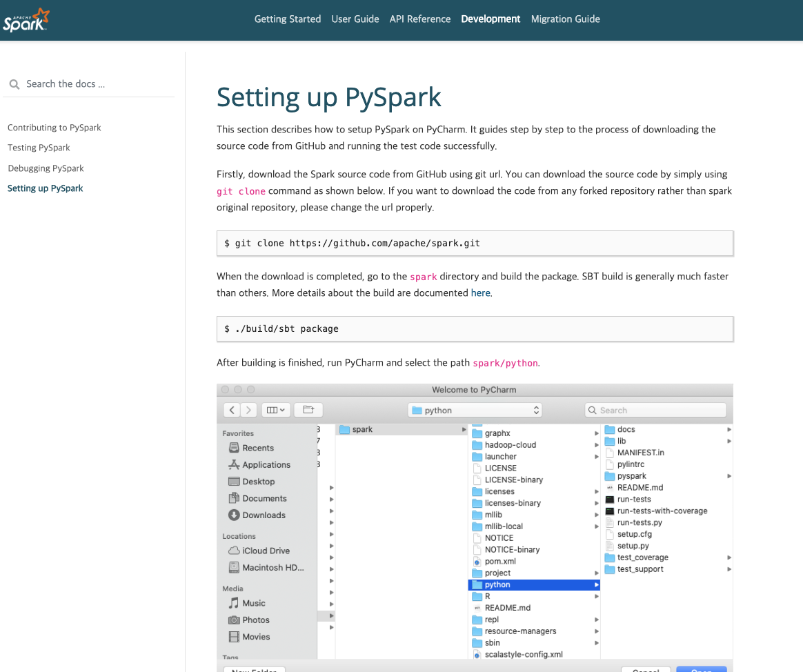Select the highlighted python folder
The height and width of the screenshot is (672, 803).
pos(534,584)
